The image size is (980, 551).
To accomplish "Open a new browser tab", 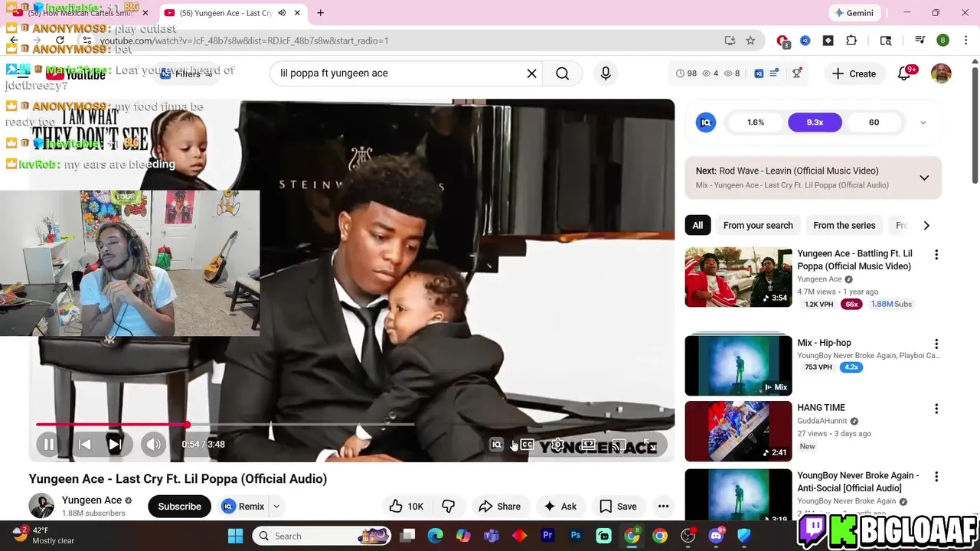I will [x=320, y=13].
